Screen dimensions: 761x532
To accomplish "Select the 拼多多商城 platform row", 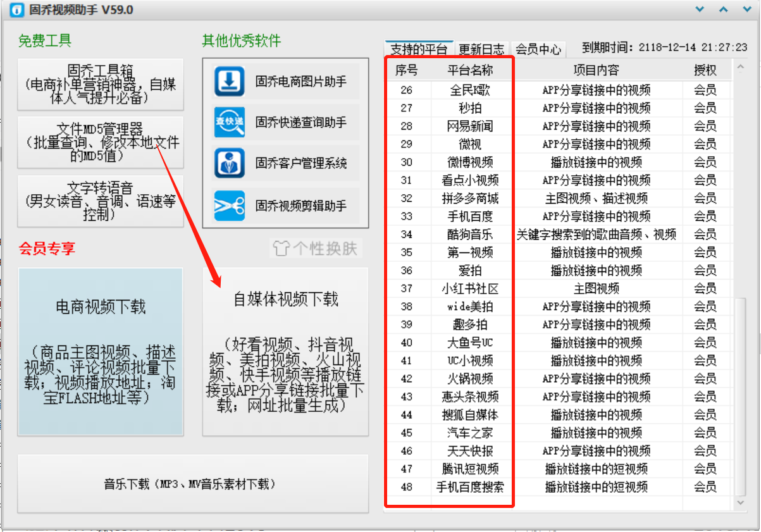I will [559, 199].
